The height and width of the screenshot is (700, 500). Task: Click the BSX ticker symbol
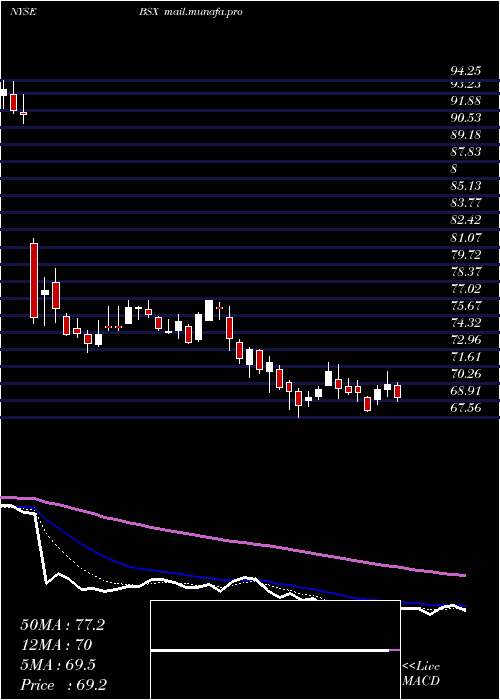148,12
